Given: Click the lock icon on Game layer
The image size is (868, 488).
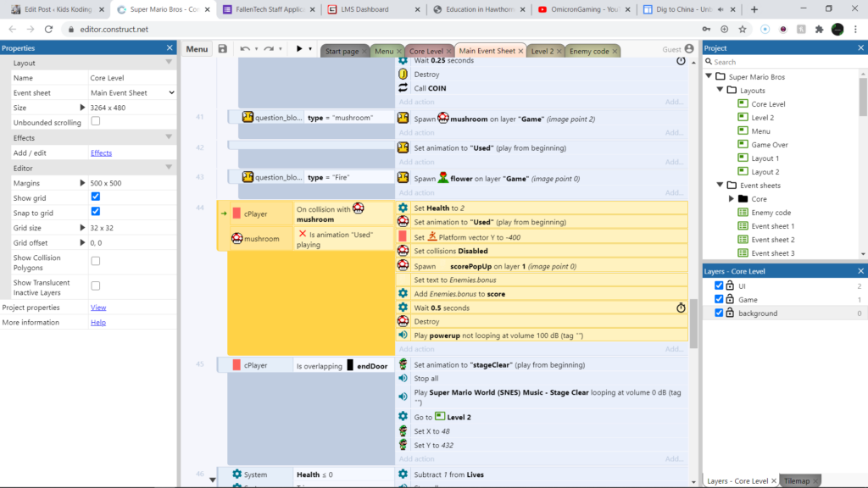Looking at the screenshot, I should point(730,299).
